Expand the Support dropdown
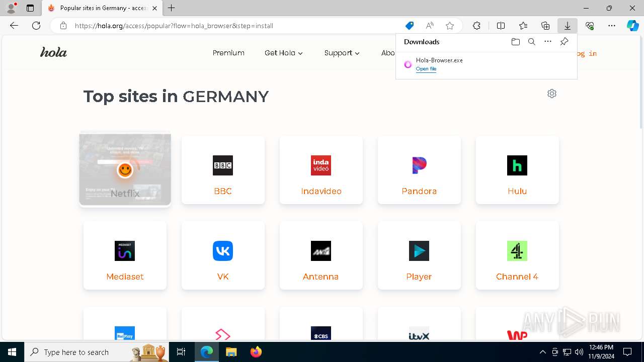Image resolution: width=644 pixels, height=362 pixels. [x=342, y=53]
